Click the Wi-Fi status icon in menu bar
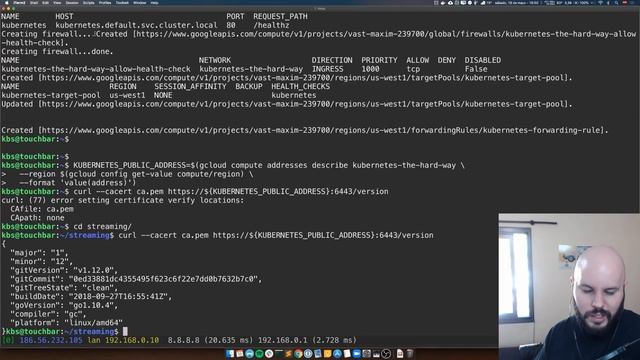The width and height of the screenshot is (640, 360). (600, 3)
